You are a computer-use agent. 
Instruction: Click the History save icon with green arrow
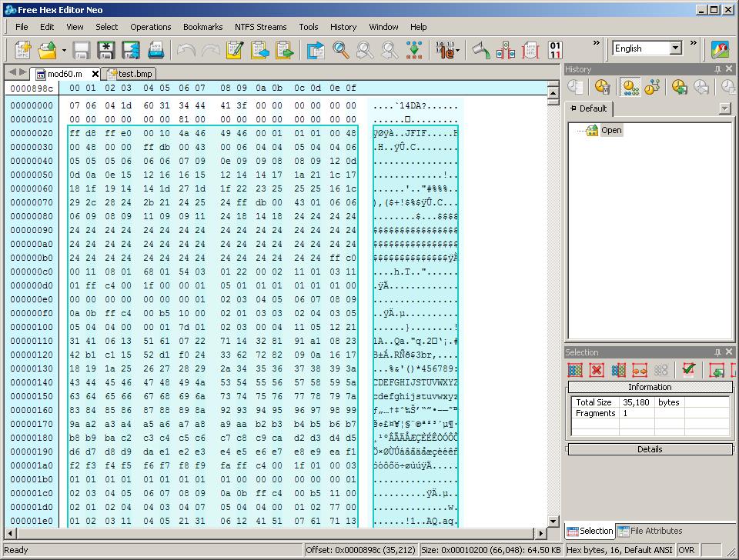coord(679,87)
